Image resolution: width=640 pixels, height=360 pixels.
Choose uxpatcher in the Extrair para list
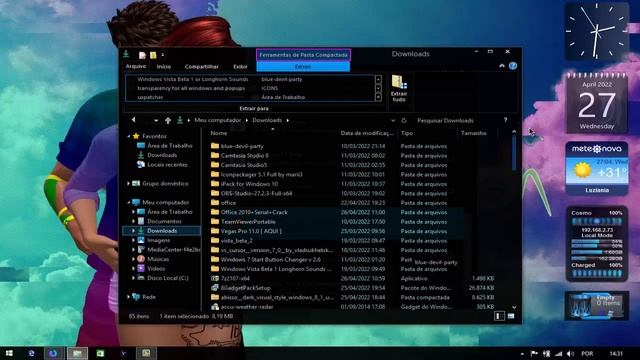[150, 97]
